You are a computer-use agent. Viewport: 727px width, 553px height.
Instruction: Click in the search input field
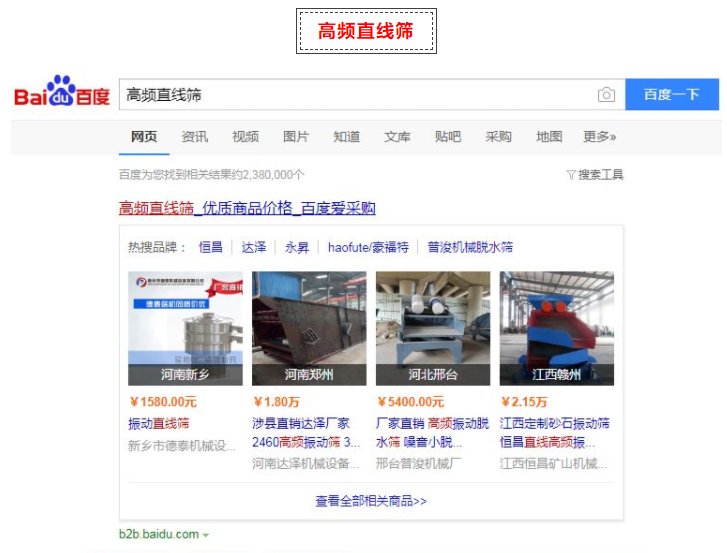(357, 95)
